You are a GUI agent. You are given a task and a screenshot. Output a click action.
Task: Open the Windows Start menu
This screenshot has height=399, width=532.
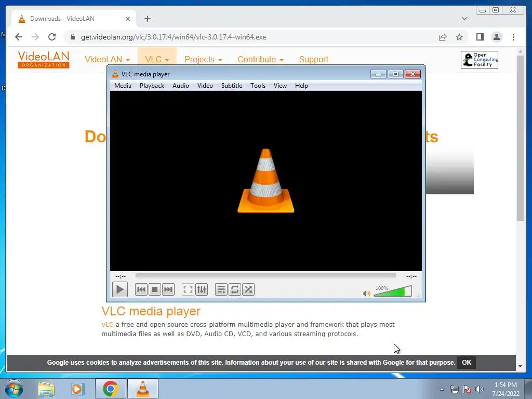pos(14,389)
